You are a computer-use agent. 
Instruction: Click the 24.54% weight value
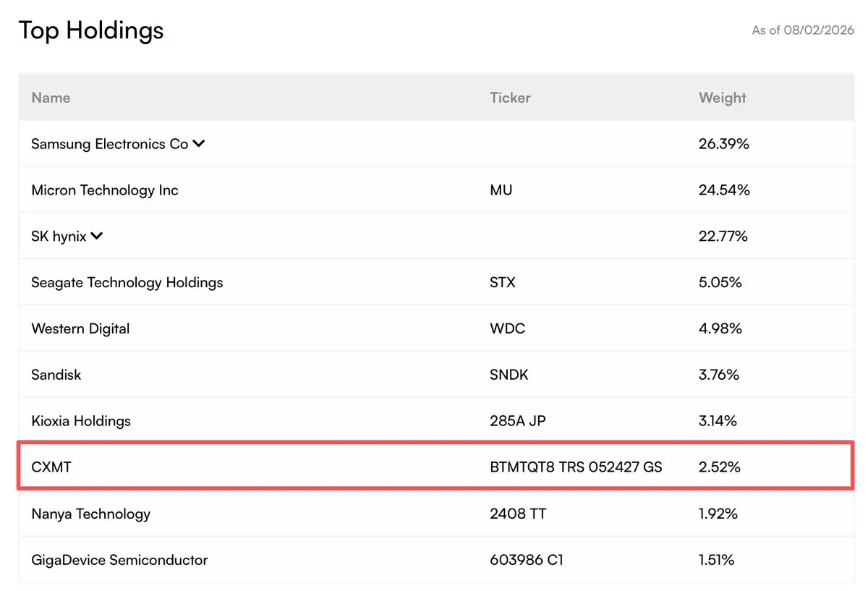(724, 190)
